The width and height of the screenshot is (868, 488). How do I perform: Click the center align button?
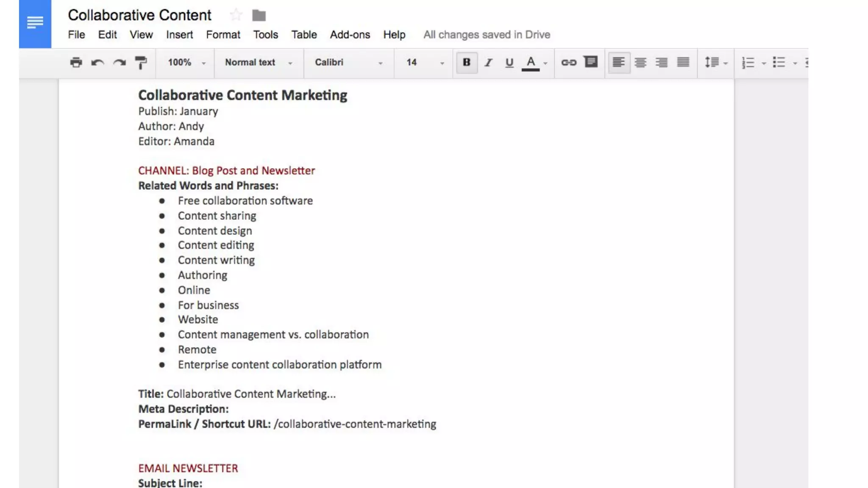click(640, 63)
